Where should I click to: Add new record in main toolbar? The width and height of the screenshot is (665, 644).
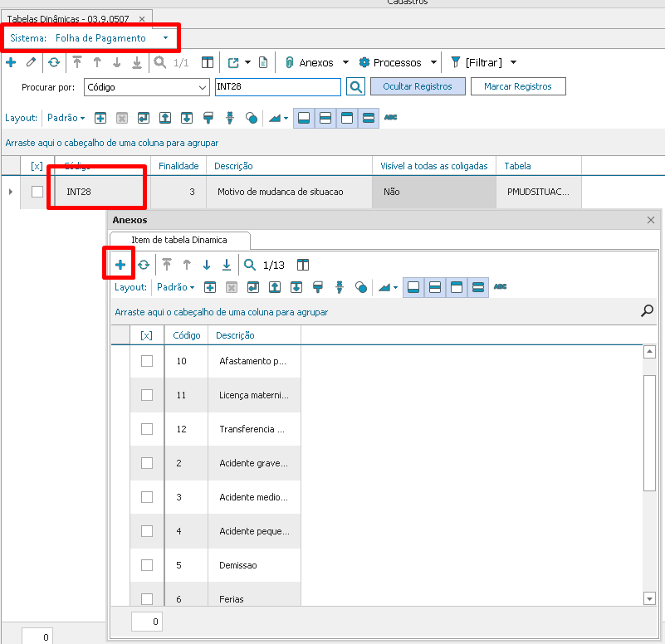(x=11, y=63)
